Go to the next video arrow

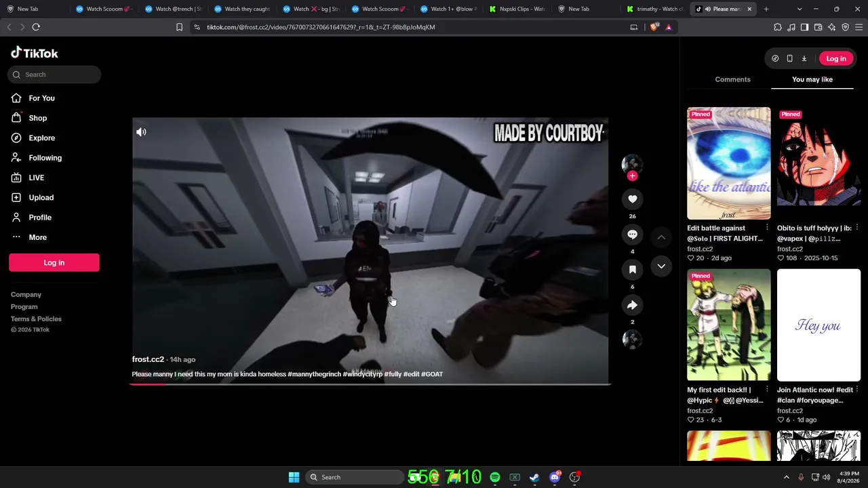(661, 266)
